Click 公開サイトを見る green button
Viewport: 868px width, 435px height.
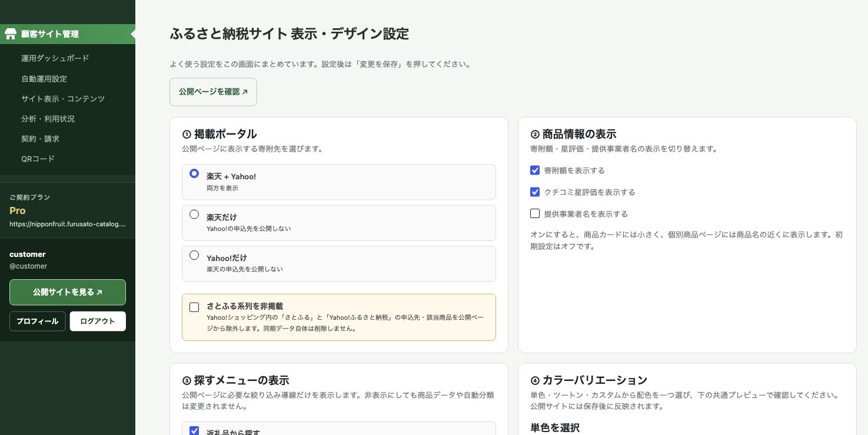[68, 292]
